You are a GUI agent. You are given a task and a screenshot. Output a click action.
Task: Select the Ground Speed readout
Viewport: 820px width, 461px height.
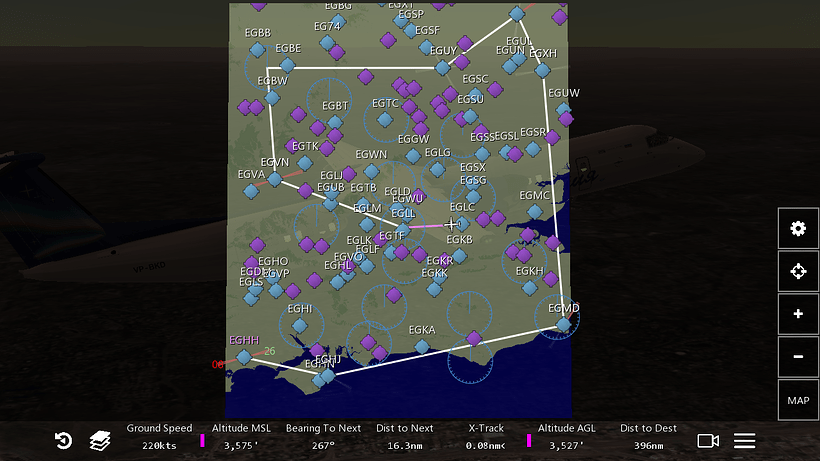160,437
